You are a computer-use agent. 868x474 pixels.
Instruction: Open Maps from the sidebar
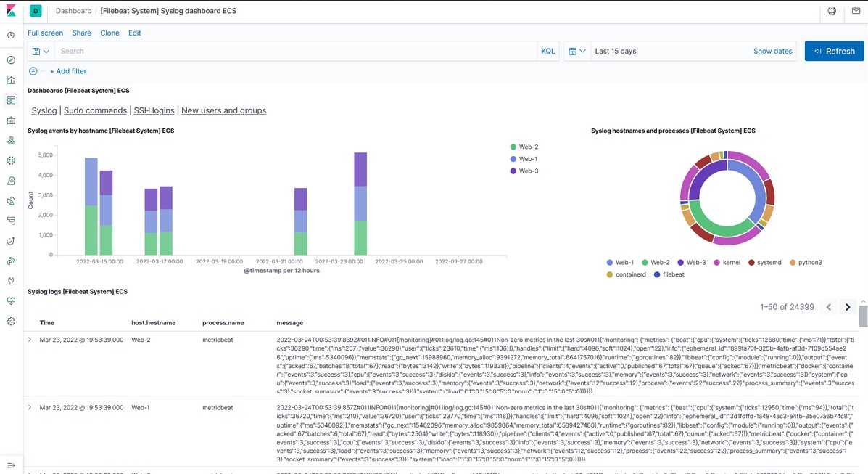pyautogui.click(x=11, y=140)
